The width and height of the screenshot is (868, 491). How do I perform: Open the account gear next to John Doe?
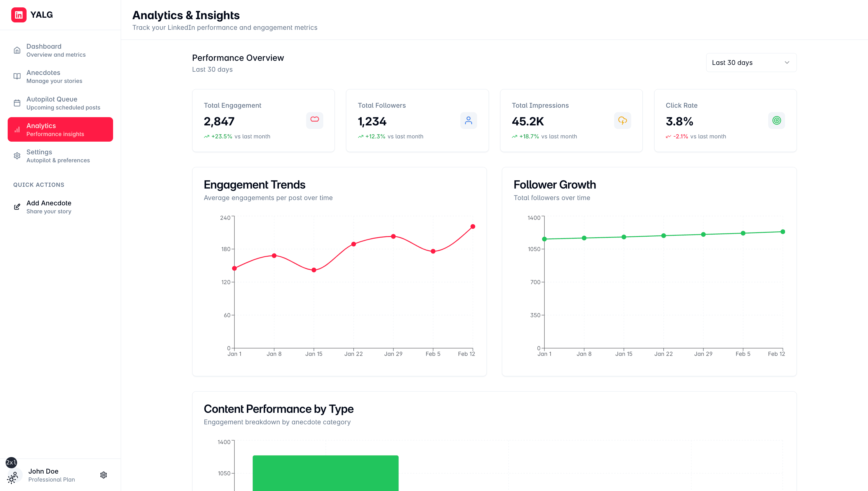pyautogui.click(x=104, y=475)
